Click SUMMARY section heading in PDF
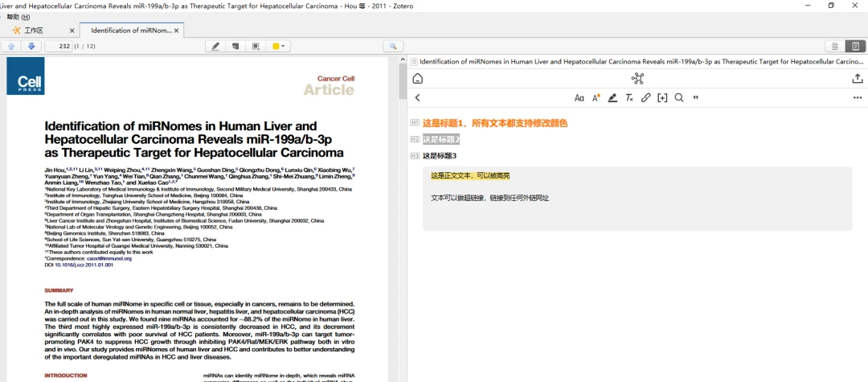Image resolution: width=868 pixels, height=382 pixels. pyautogui.click(x=59, y=290)
